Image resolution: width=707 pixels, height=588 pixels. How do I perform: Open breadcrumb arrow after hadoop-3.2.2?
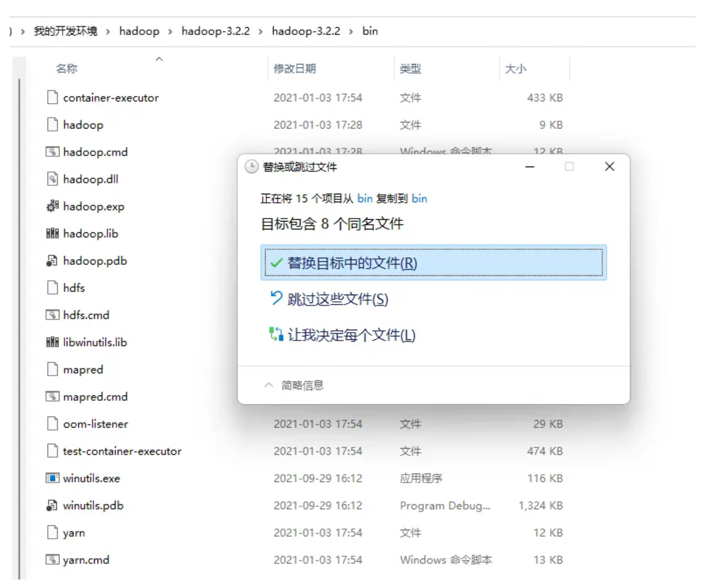tap(261, 31)
